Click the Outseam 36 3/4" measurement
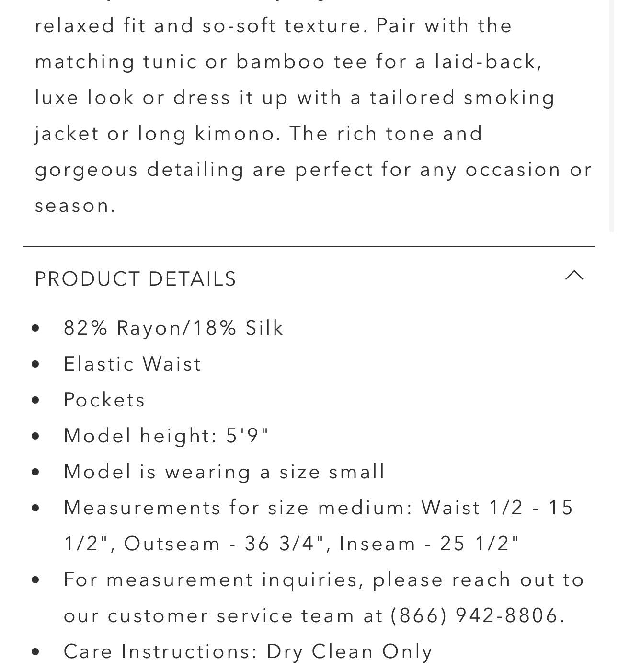Image resolution: width=618 pixels, height=672 pixels. click(226, 544)
